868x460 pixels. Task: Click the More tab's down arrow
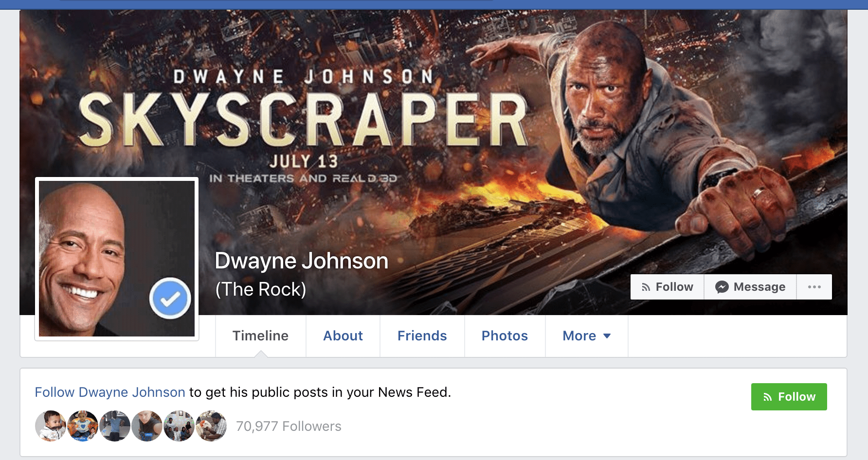coord(607,336)
